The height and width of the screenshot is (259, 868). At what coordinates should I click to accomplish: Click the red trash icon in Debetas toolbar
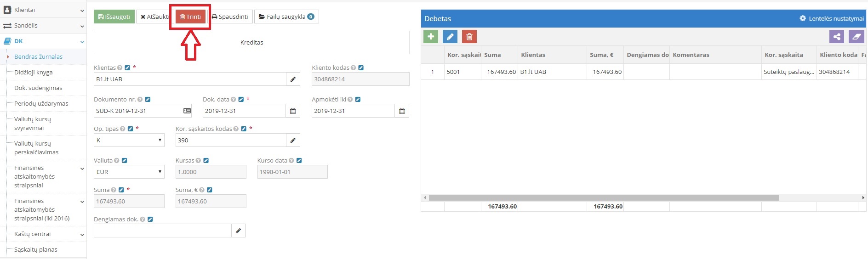point(469,37)
